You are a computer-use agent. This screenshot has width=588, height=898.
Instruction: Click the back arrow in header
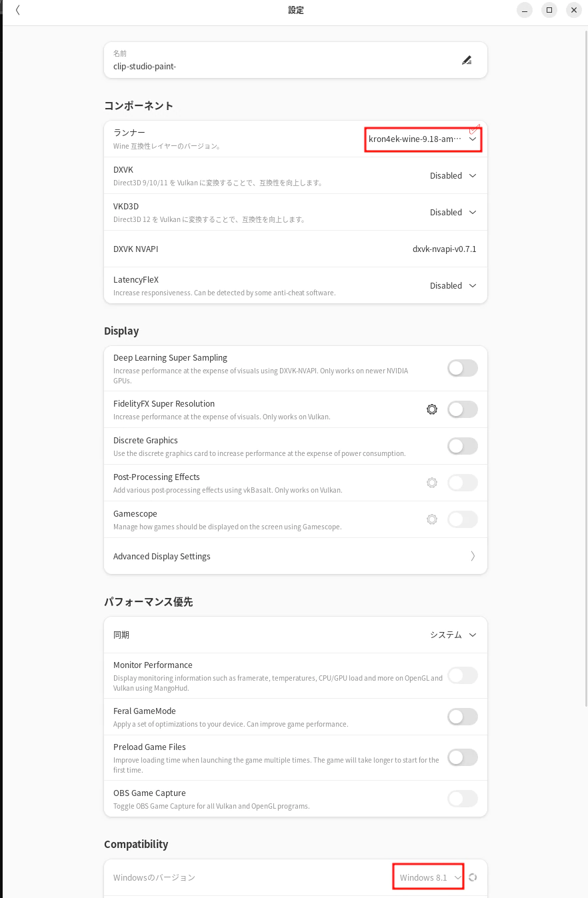pos(18,10)
